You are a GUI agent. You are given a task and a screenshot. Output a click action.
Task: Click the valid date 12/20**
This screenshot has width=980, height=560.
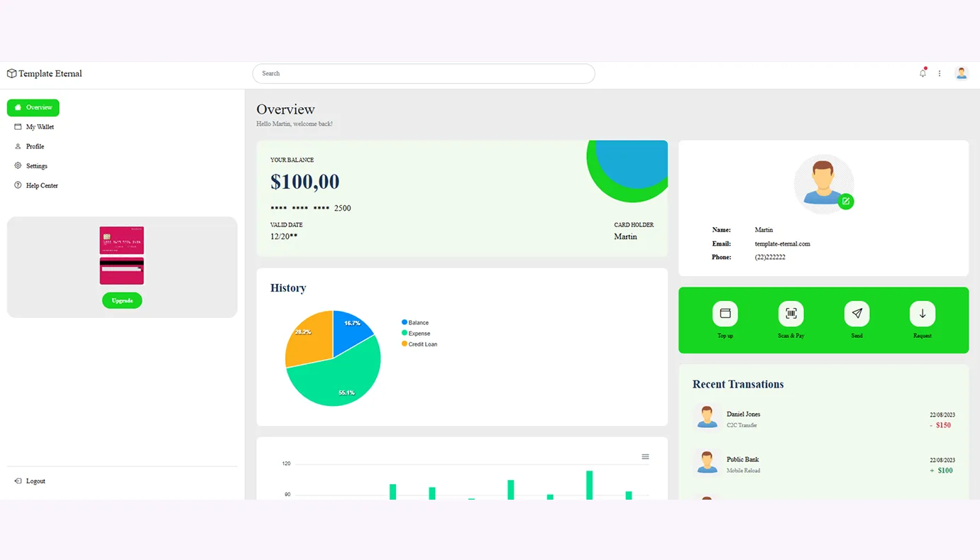pyautogui.click(x=284, y=237)
